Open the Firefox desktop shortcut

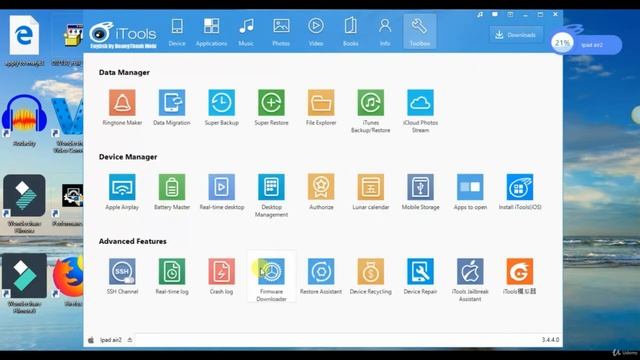point(69,281)
